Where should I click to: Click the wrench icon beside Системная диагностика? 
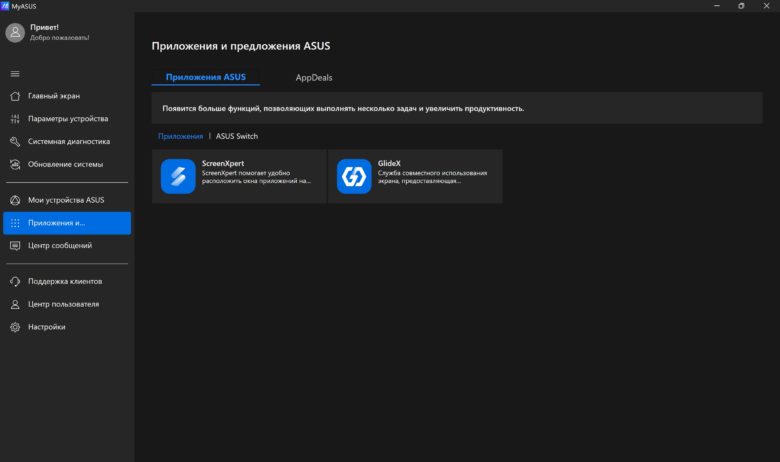point(15,142)
